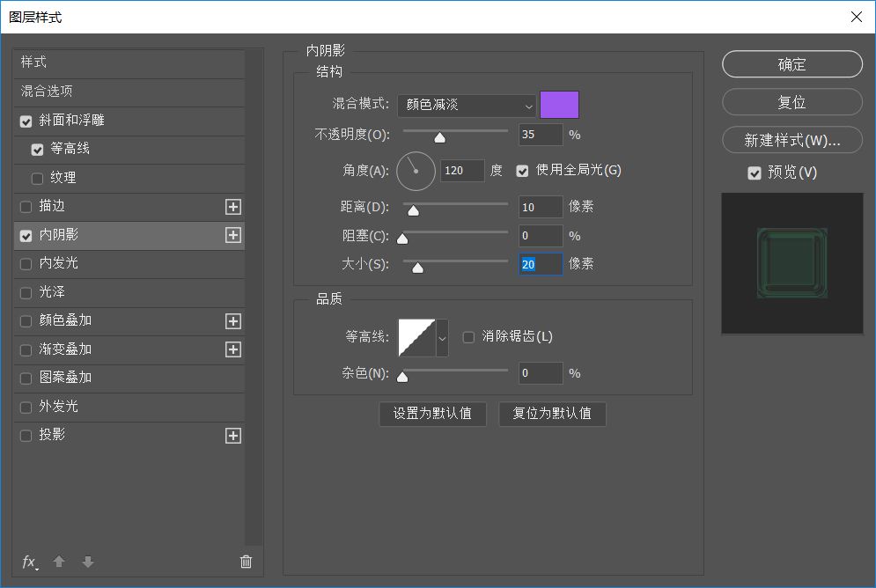Enable 消除锯齿 checkbox
Image resolution: width=876 pixels, height=588 pixels.
click(469, 337)
